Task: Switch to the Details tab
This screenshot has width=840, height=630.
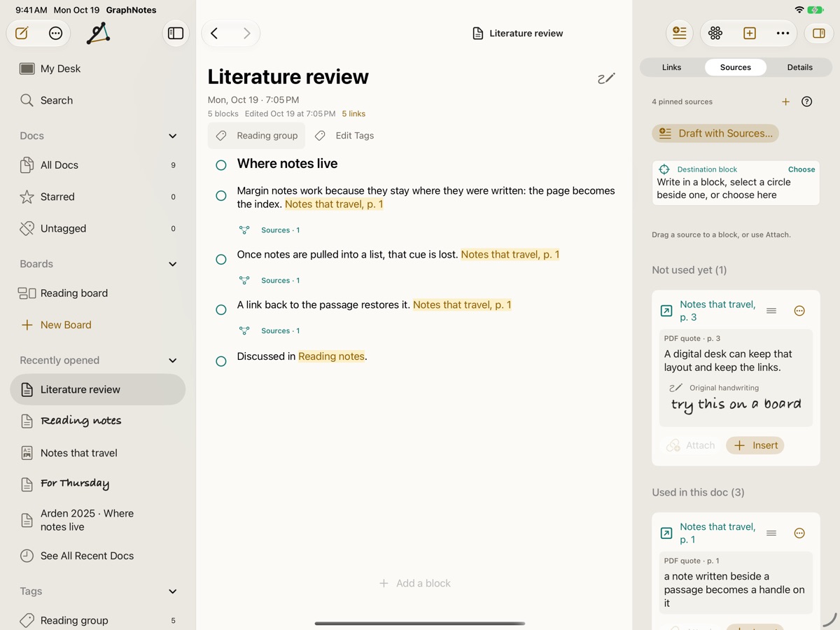Action: tap(799, 67)
